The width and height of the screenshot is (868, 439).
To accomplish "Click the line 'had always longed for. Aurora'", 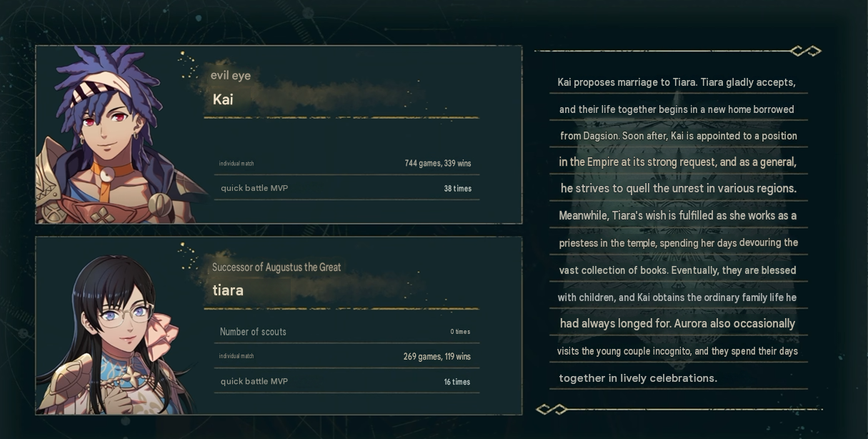I will point(677,324).
